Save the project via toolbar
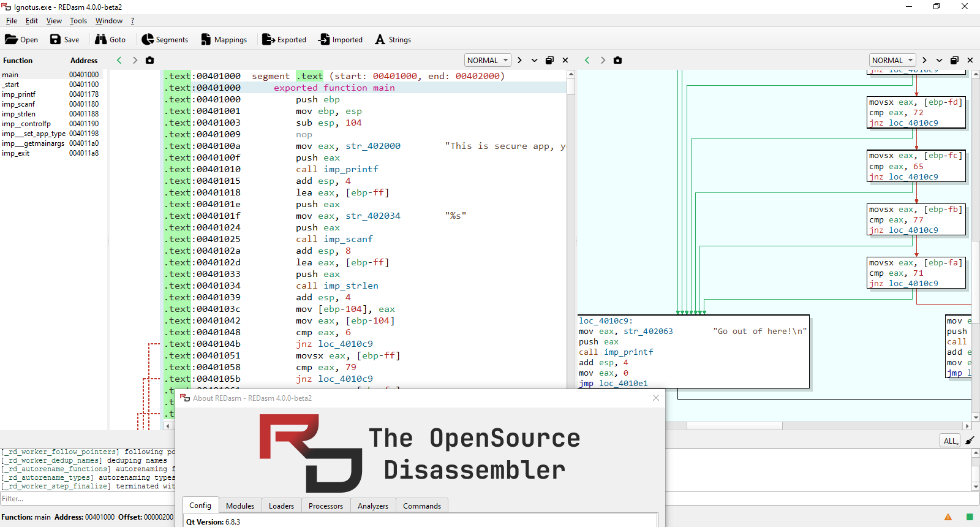 coord(65,39)
